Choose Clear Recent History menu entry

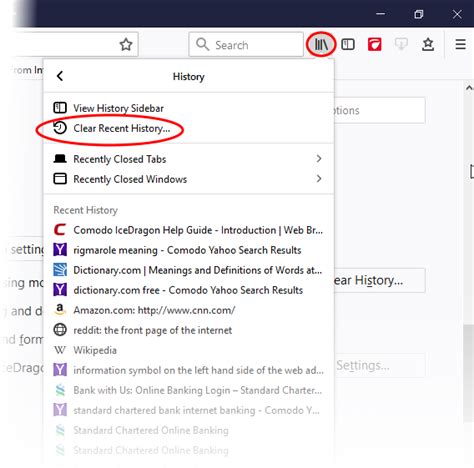[x=189, y=128]
